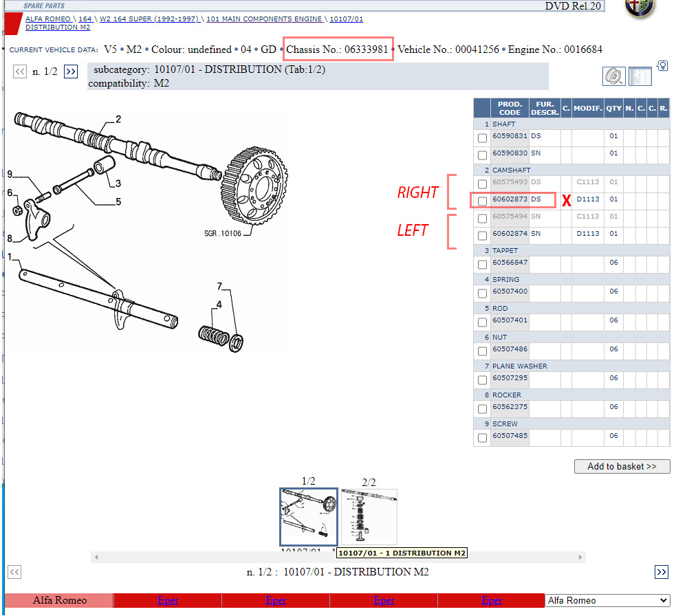
Task: Click callout number 4 near spring
Action: [x=219, y=305]
